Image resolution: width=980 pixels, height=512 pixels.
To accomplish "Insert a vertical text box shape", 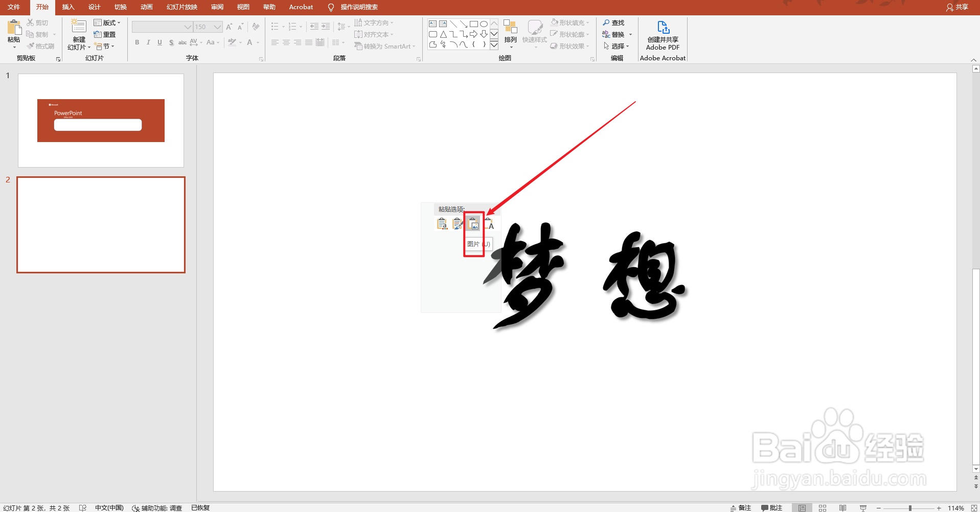I will (x=443, y=24).
